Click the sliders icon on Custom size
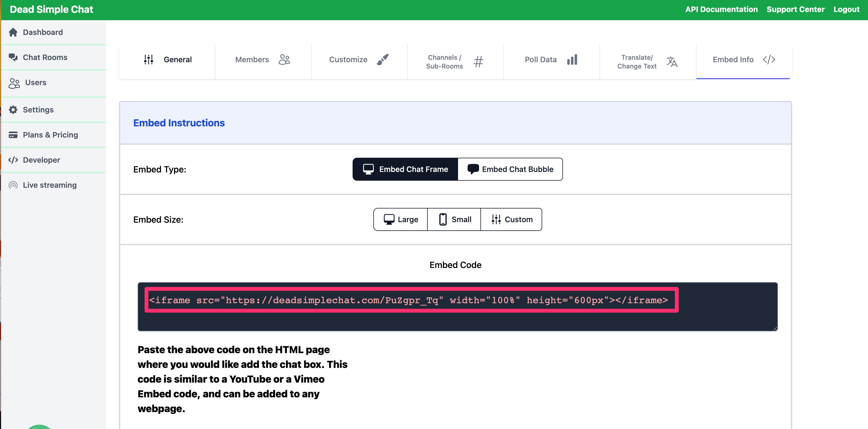The width and height of the screenshot is (868, 429). (496, 220)
